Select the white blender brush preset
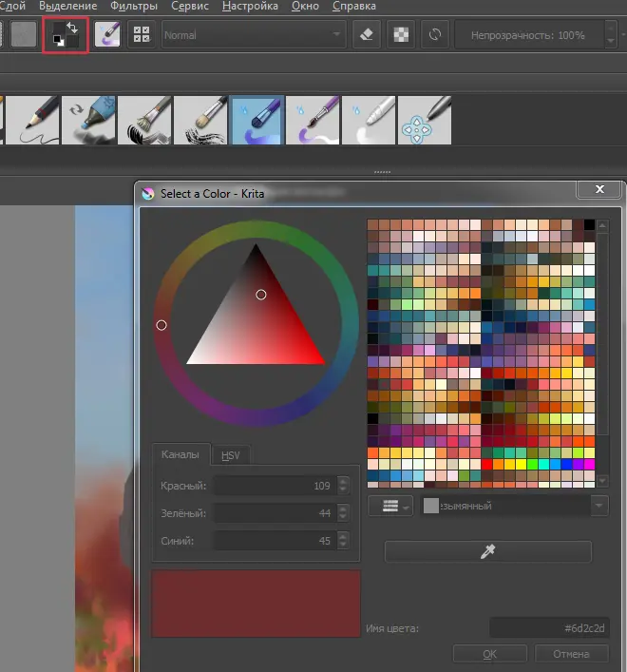Image resolution: width=627 pixels, height=672 pixels. [370, 120]
